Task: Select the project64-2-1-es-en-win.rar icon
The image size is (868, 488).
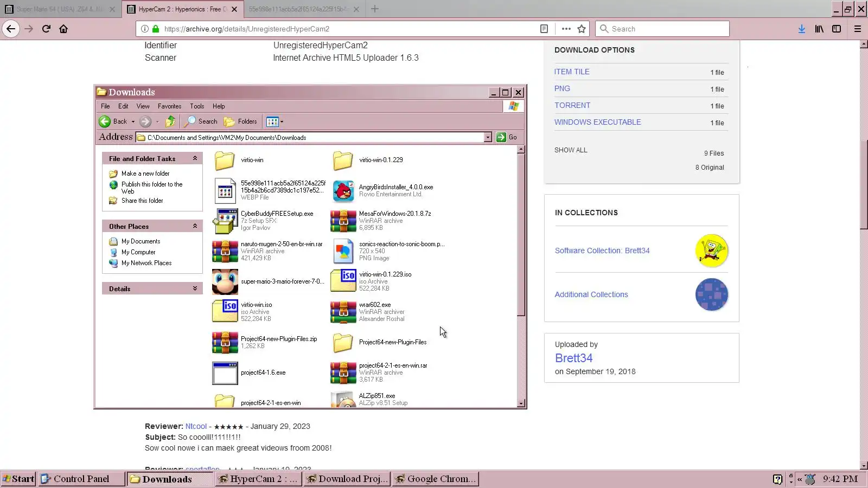Action: (x=343, y=373)
